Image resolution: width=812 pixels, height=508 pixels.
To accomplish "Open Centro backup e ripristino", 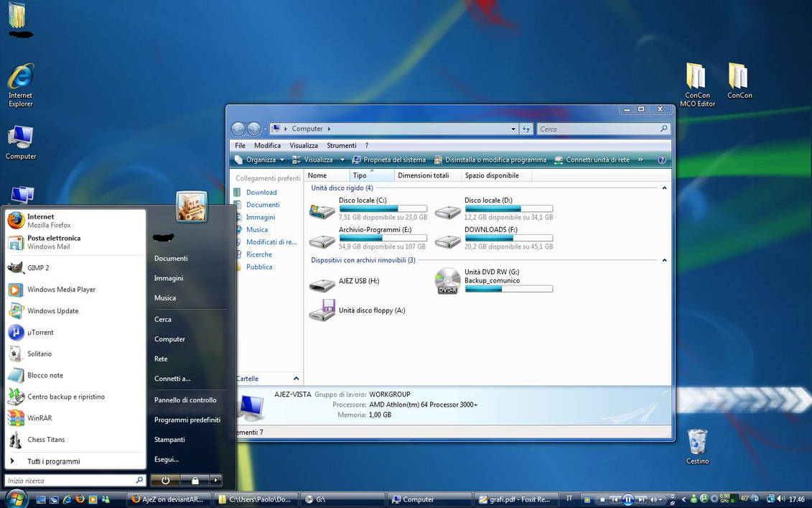I will 75,397.
